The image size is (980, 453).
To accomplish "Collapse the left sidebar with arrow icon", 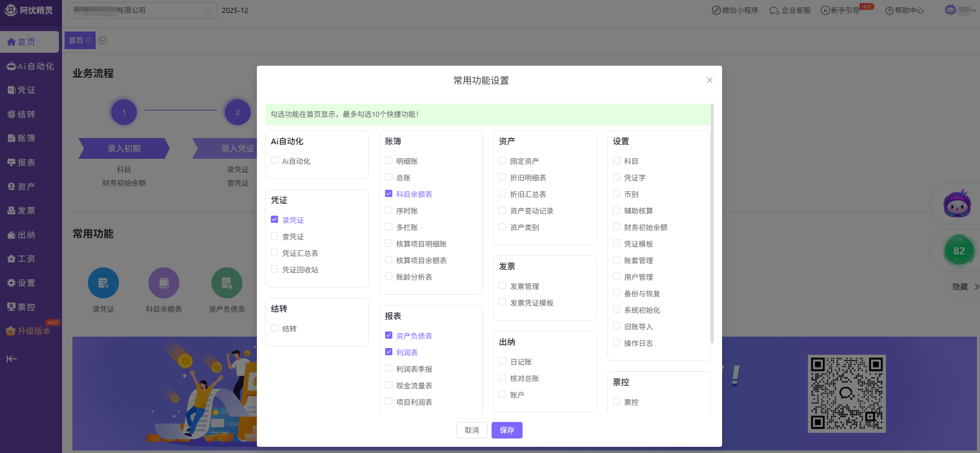I will click(x=11, y=359).
